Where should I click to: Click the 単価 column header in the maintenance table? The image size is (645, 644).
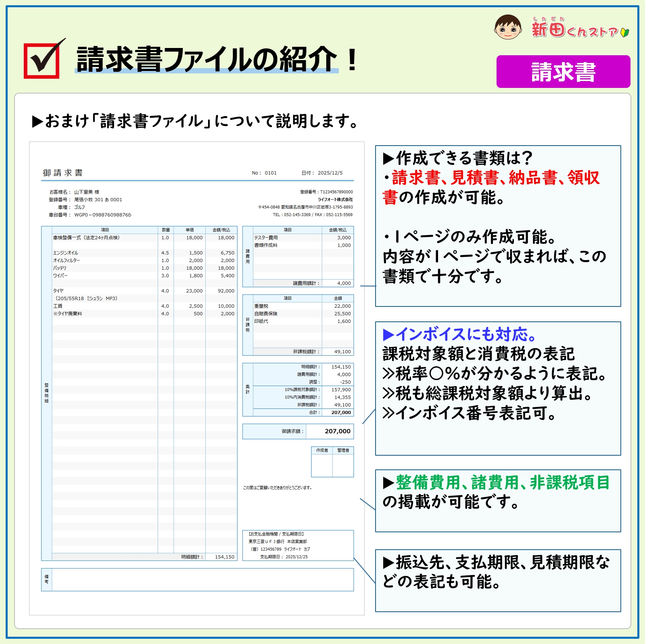(190, 230)
